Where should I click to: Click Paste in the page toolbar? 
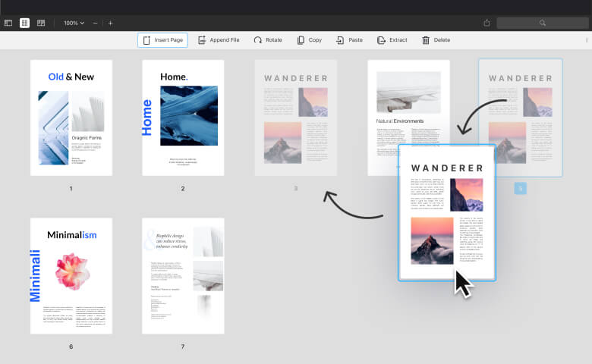coord(350,40)
